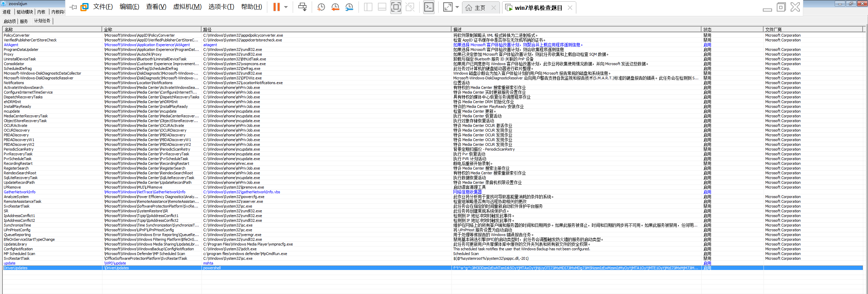This screenshot has width=868, height=294.
Task: Open the 文件(F) menu
Action: click(x=103, y=7)
